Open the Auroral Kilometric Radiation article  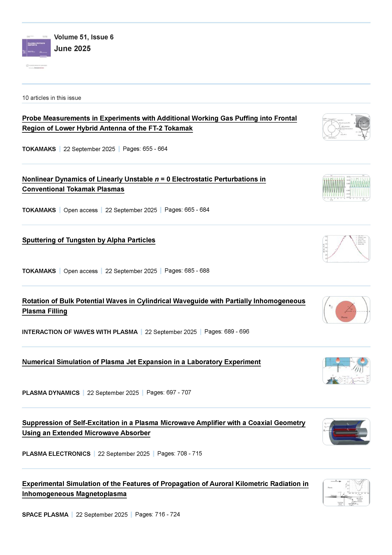coord(165,484)
